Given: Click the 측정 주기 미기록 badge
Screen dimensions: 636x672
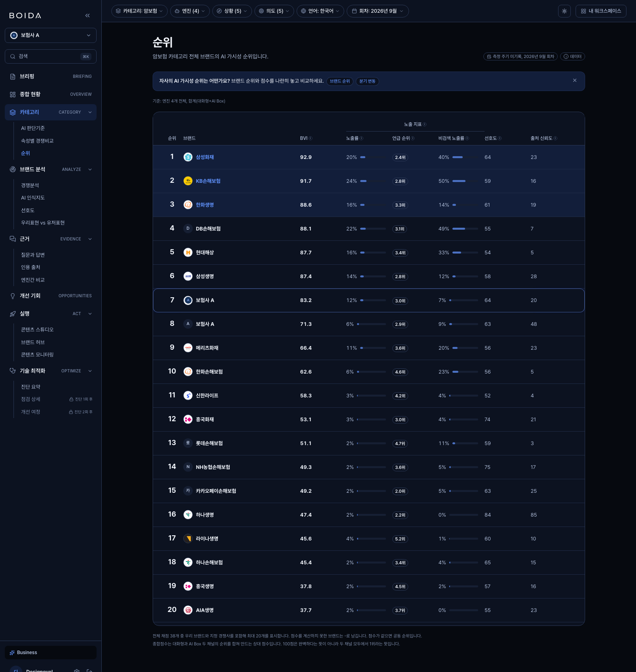Looking at the screenshot, I should 520,56.
